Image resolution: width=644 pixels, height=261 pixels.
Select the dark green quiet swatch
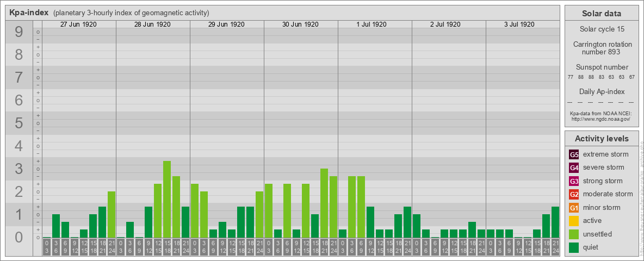pos(574,247)
